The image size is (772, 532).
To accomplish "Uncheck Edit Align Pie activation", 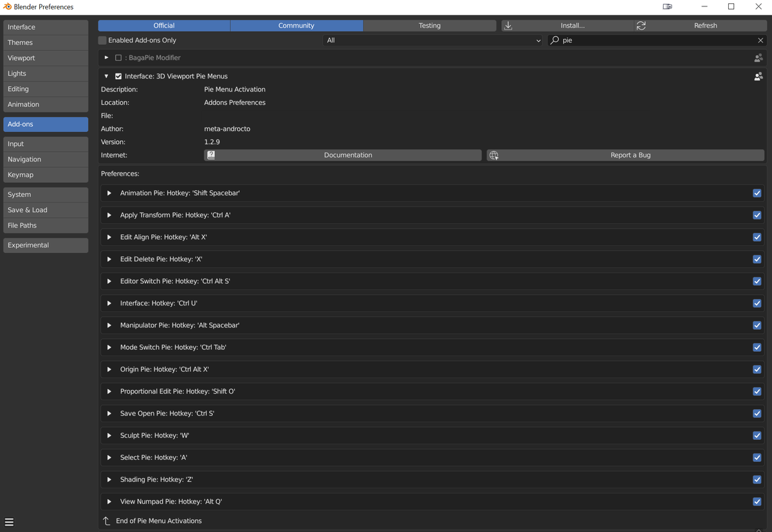I will point(757,237).
